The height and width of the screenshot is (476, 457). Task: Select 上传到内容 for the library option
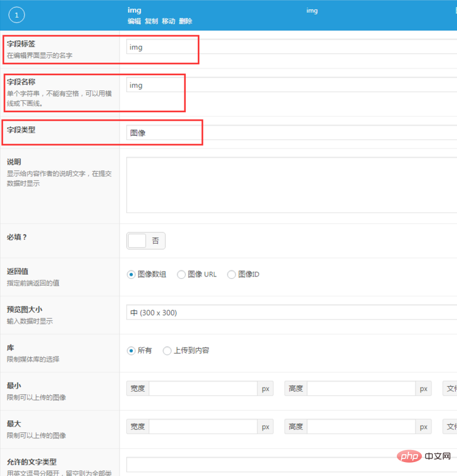pyautogui.click(x=168, y=350)
